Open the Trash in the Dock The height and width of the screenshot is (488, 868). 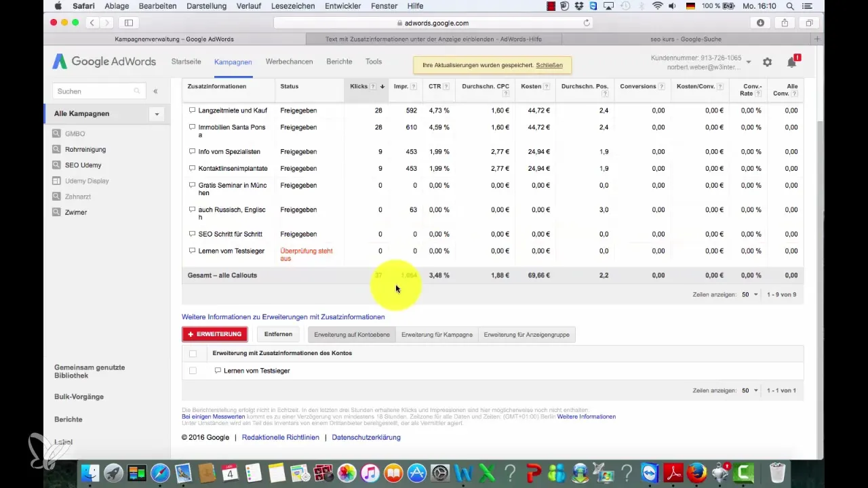[x=778, y=472]
